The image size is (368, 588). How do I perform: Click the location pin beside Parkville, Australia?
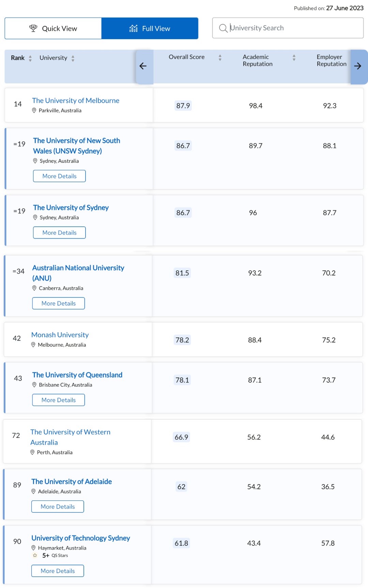34,110
